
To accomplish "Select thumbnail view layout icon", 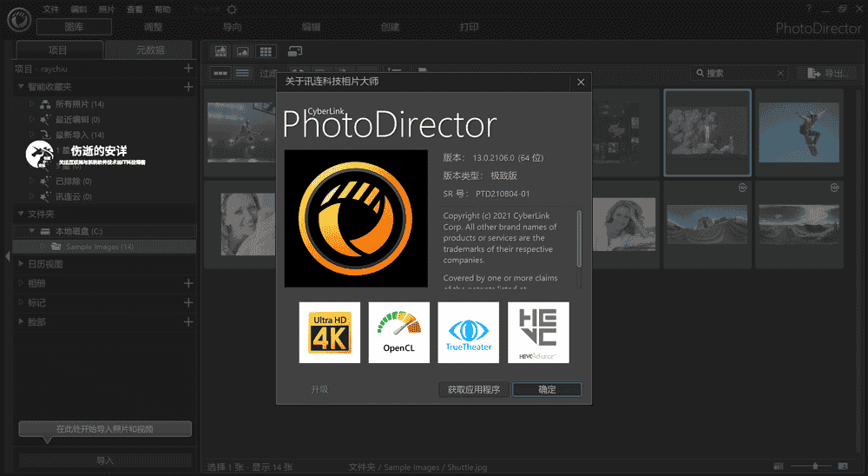I will tap(220, 73).
